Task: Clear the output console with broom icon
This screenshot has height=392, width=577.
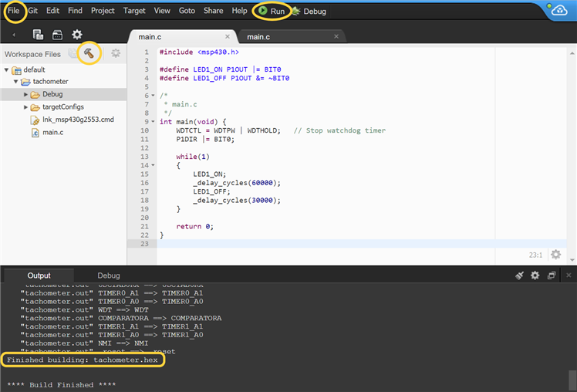Action: pyautogui.click(x=520, y=275)
